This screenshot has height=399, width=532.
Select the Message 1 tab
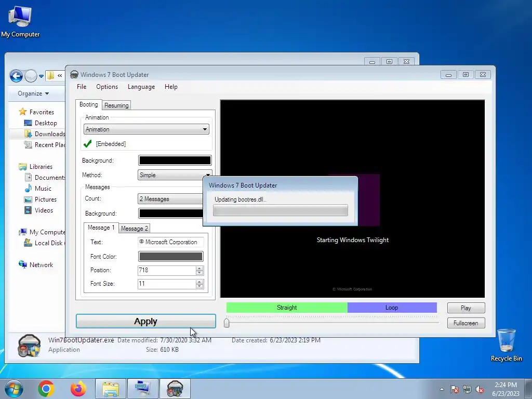(x=101, y=228)
